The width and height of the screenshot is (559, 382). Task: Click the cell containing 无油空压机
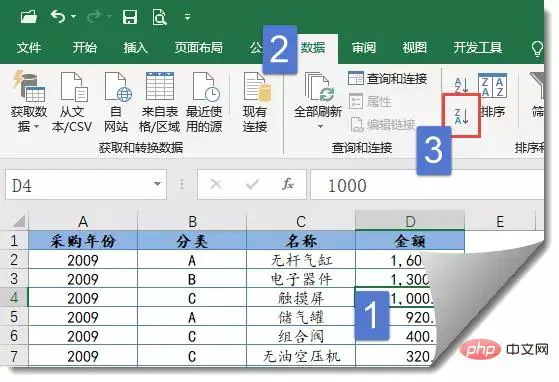click(301, 355)
